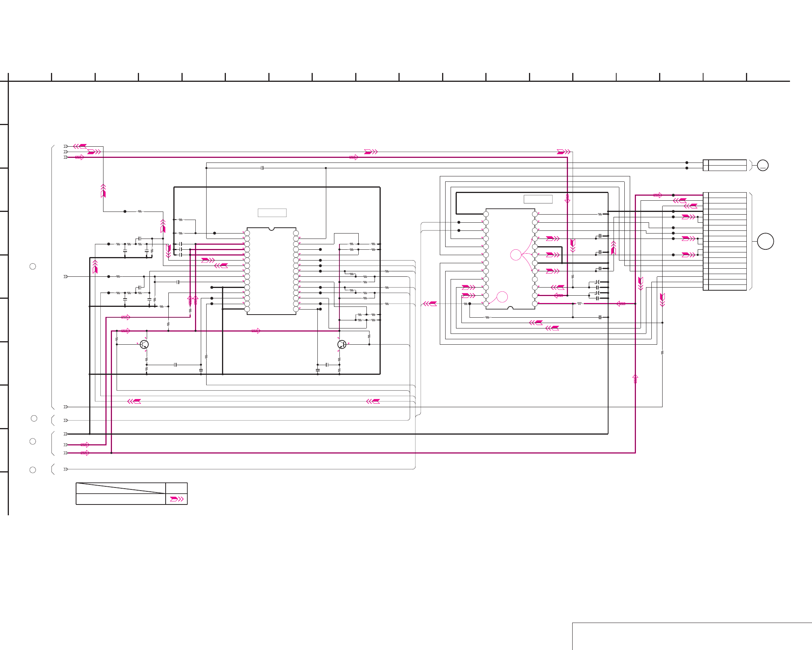This screenshot has height=650, width=812.
Task: Click the pink circle with three curved leader lines
Action: 515,255
